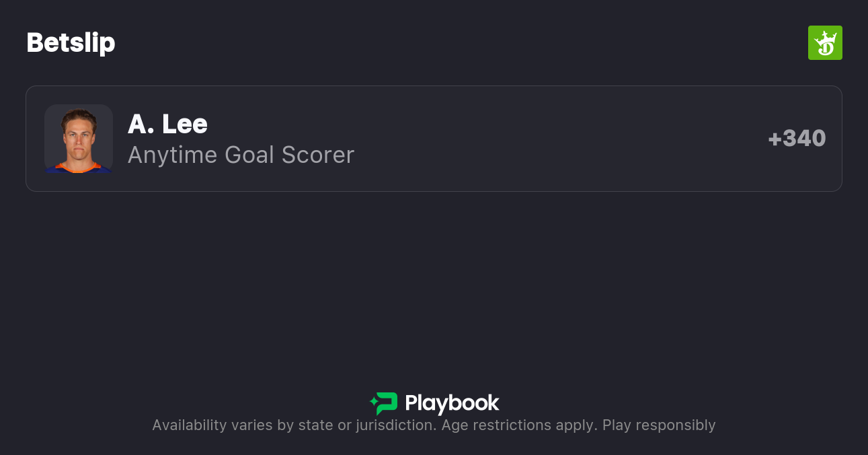Click the surname Lee in the bet
The image size is (868, 455).
tap(185, 124)
